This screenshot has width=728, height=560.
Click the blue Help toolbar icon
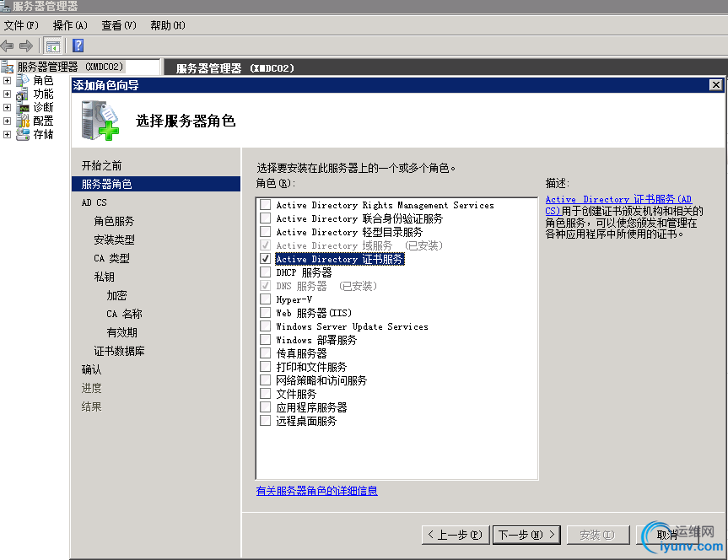pos(78,46)
